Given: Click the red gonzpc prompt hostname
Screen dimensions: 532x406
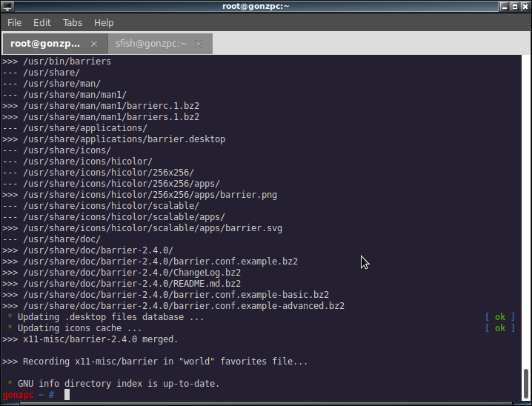Looking at the screenshot, I should 18,395.
